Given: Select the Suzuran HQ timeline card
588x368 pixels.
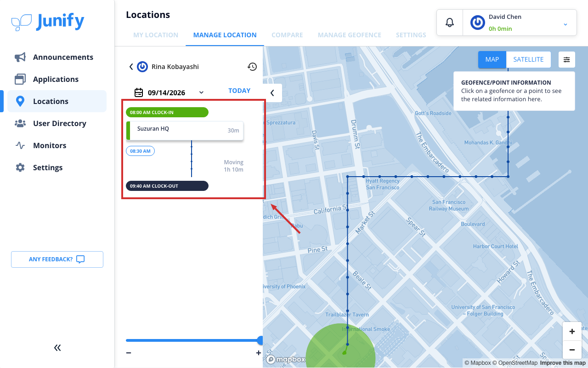Looking at the screenshot, I should (x=185, y=130).
